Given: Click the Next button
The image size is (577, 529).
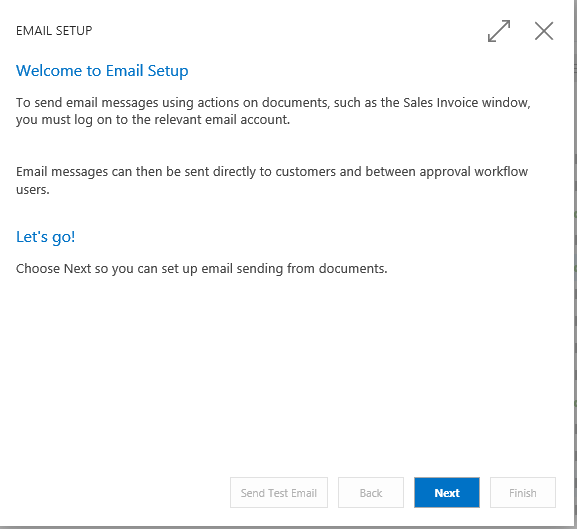Looking at the screenshot, I should point(447,493).
